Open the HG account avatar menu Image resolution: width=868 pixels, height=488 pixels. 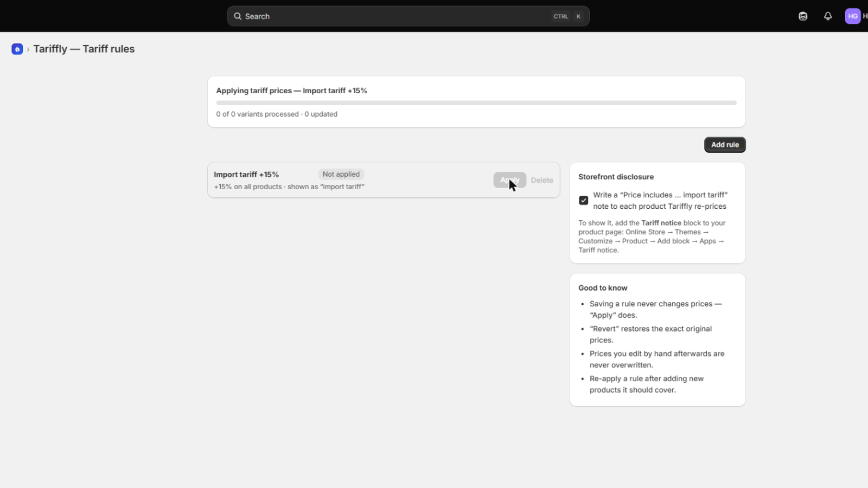coord(853,16)
